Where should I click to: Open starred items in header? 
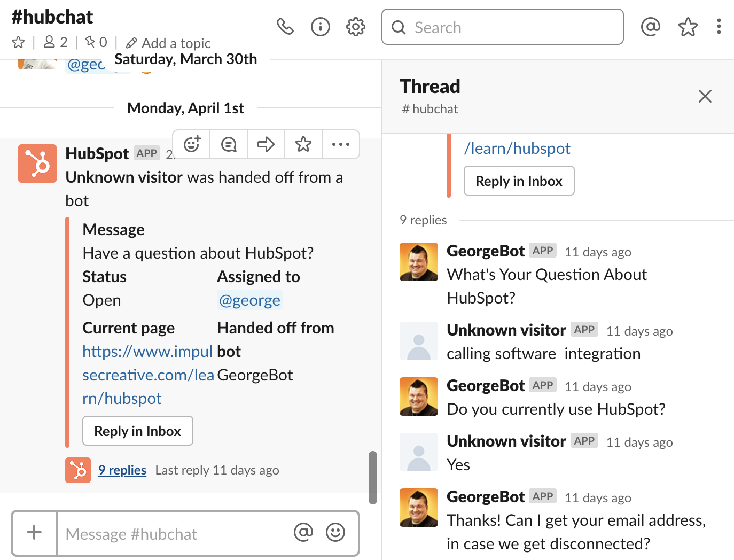(x=688, y=27)
